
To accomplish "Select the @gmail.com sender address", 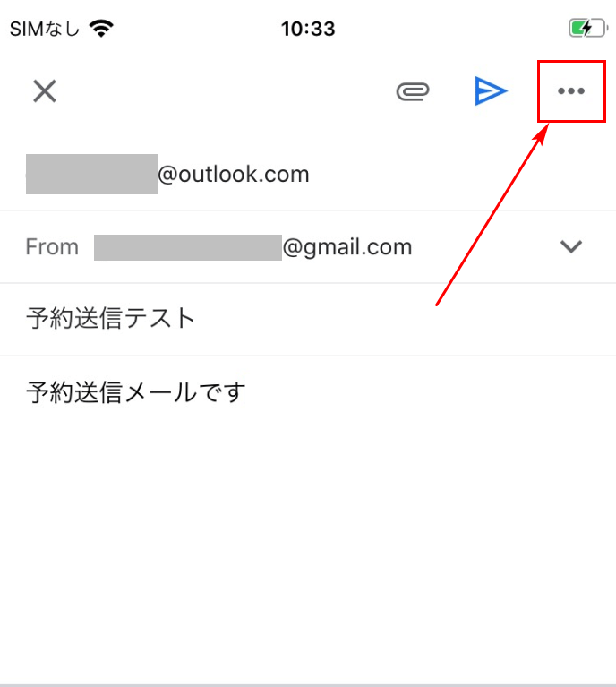I will click(347, 247).
